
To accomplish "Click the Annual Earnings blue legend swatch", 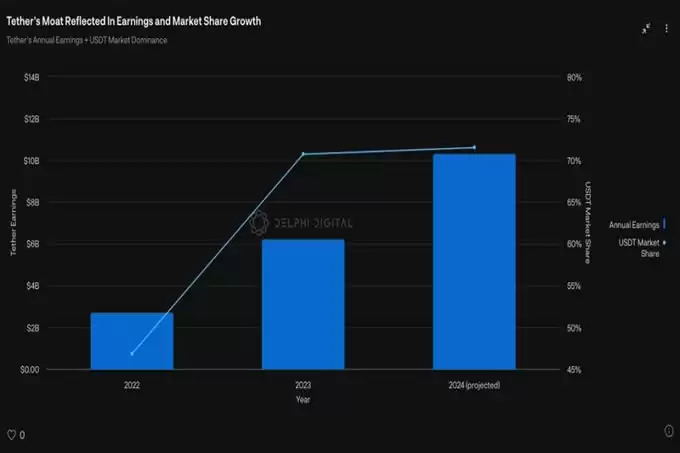I will pos(664,224).
